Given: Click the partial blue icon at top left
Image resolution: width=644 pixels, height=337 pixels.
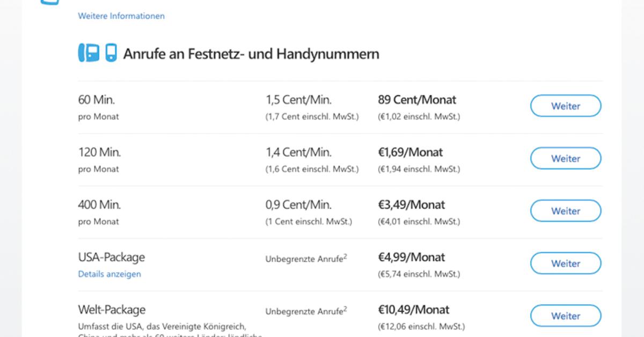Looking at the screenshot, I should tap(50, 2).
